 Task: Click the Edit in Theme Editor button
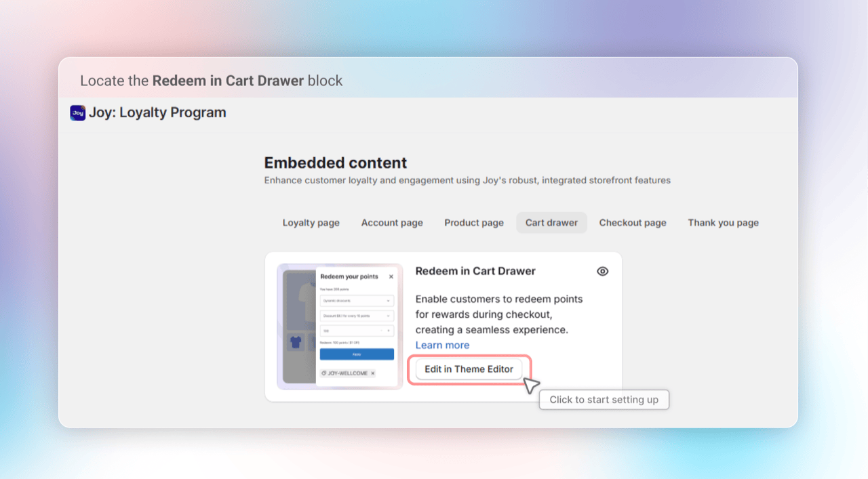pyautogui.click(x=469, y=369)
